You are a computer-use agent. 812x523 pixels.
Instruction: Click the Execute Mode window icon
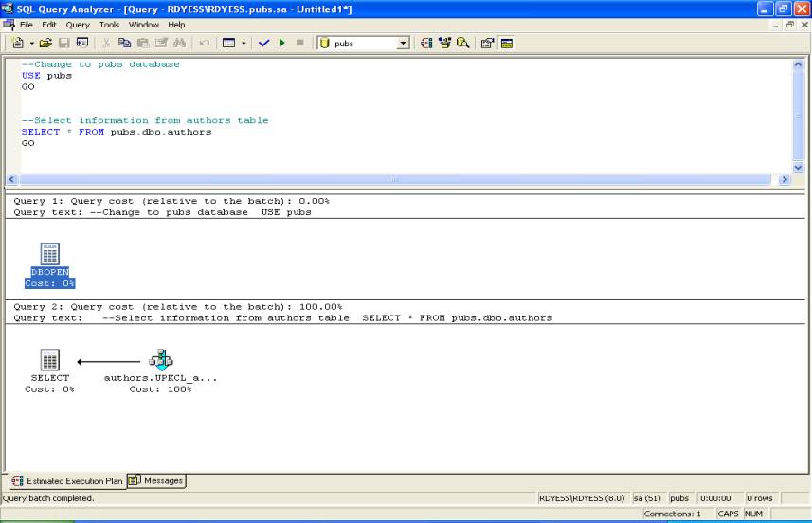[x=228, y=43]
